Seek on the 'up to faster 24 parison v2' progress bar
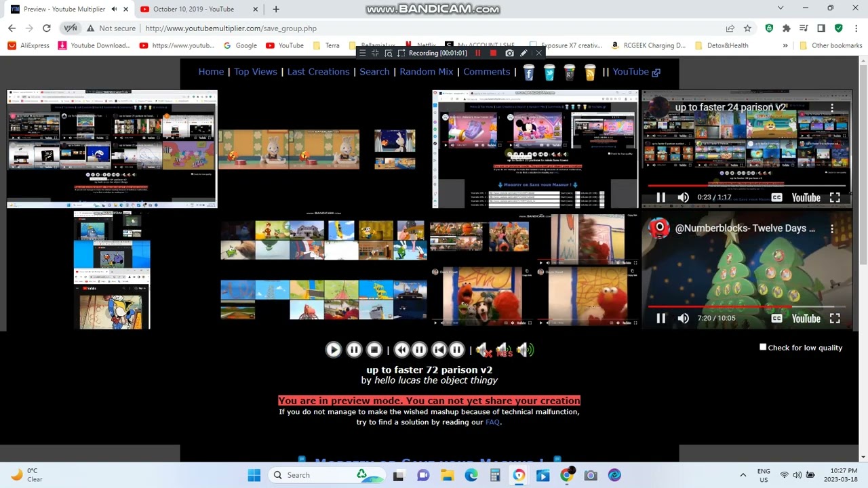 [x=747, y=185]
